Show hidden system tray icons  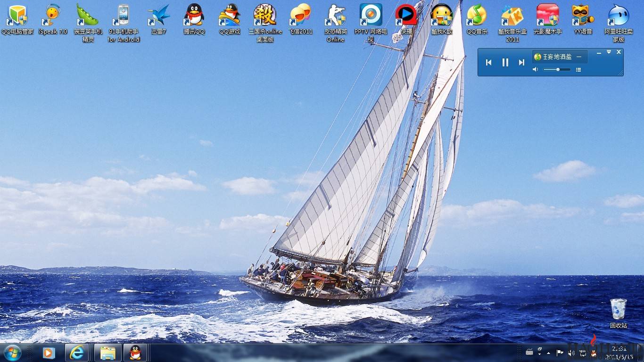[548, 353]
